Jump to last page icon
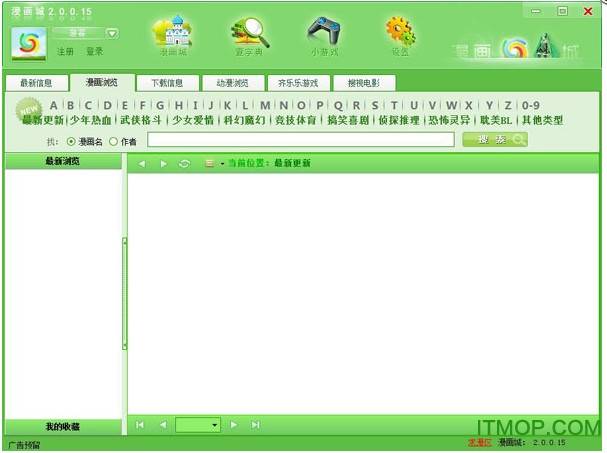607x453 pixels. pos(255,425)
